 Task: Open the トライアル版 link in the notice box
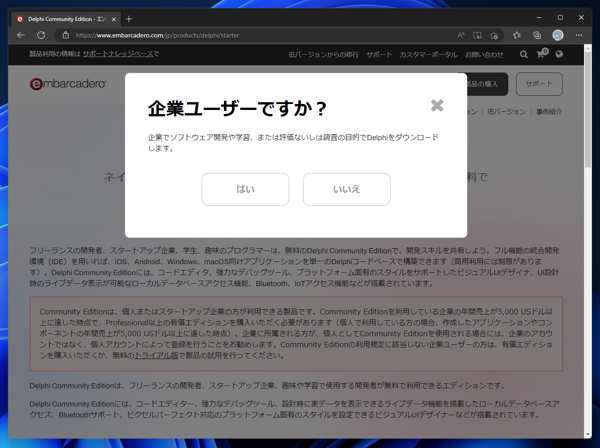pos(157,355)
